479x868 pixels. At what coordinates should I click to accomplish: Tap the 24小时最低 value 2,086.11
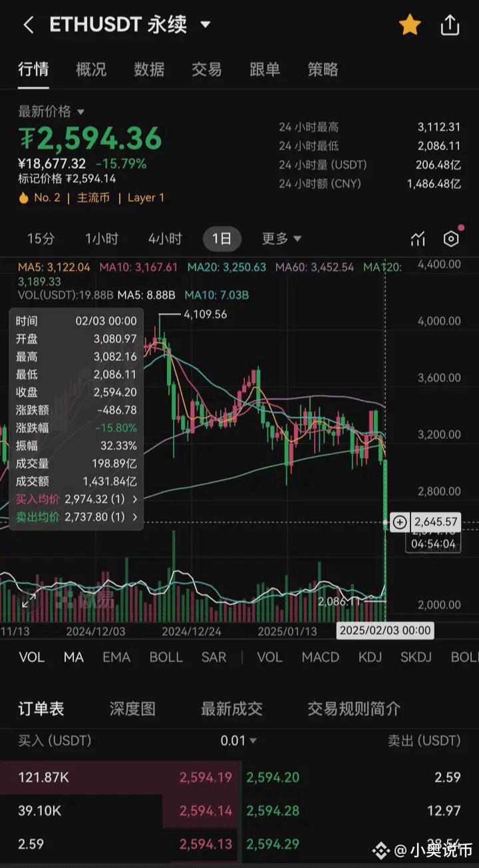[439, 146]
